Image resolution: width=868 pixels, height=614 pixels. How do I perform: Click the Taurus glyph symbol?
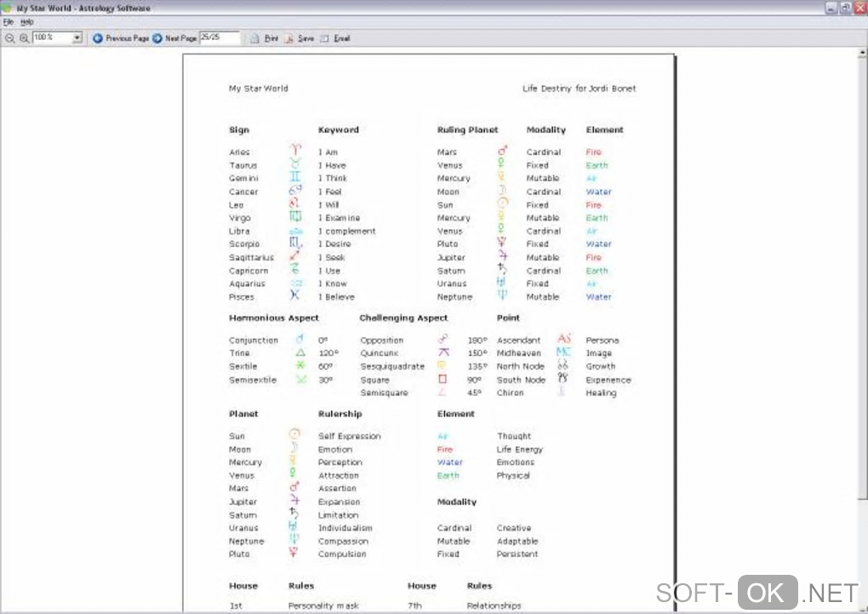(x=295, y=164)
